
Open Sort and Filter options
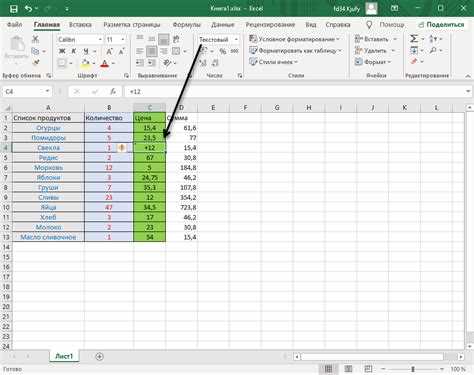(433, 39)
